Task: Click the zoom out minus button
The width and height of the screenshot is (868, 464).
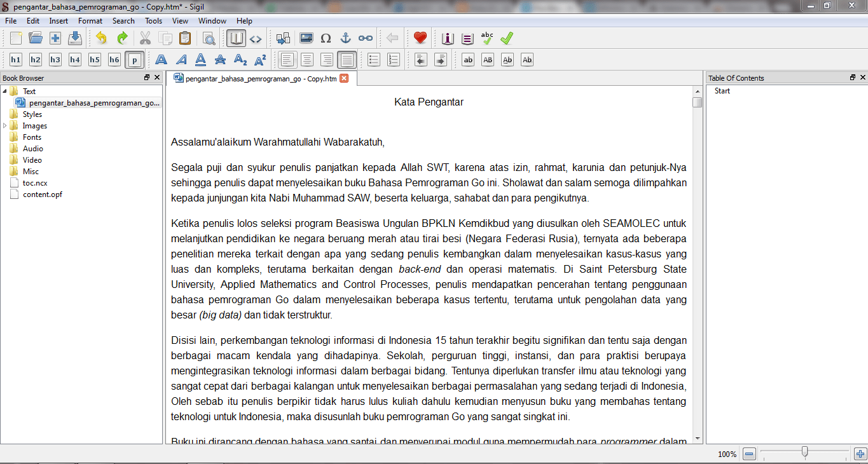Action: 749,454
